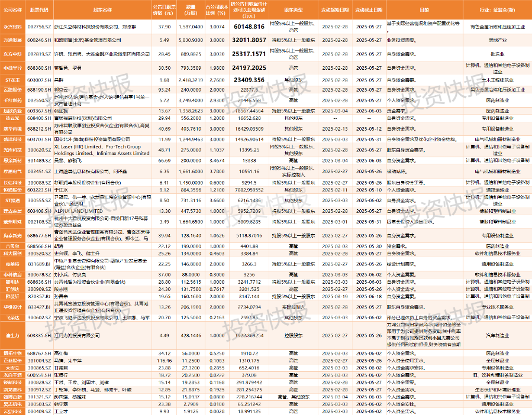Select the quantity 3,749.4000
Image resolution: width=532 pixels, height=415 pixels.
coord(191,100)
